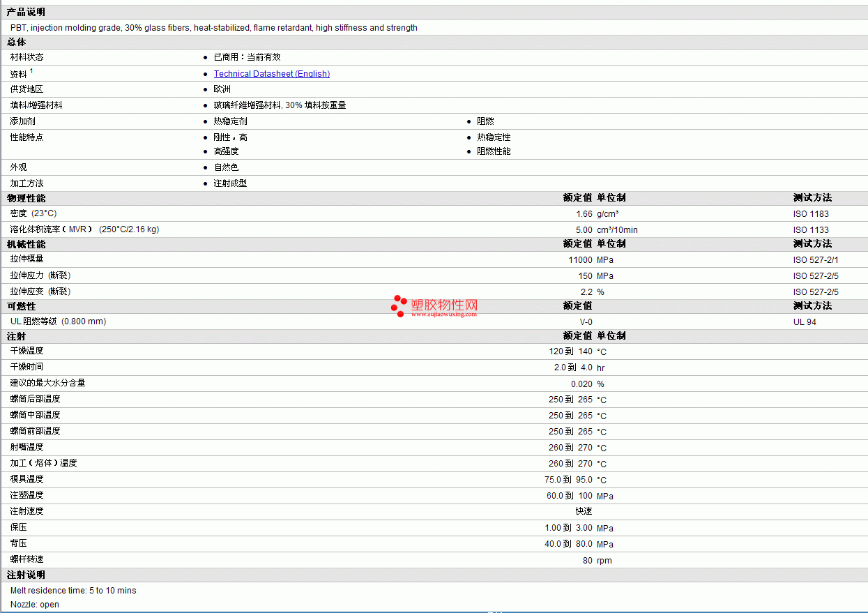Click the 1.66 density value
868x613 pixels.
[584, 214]
